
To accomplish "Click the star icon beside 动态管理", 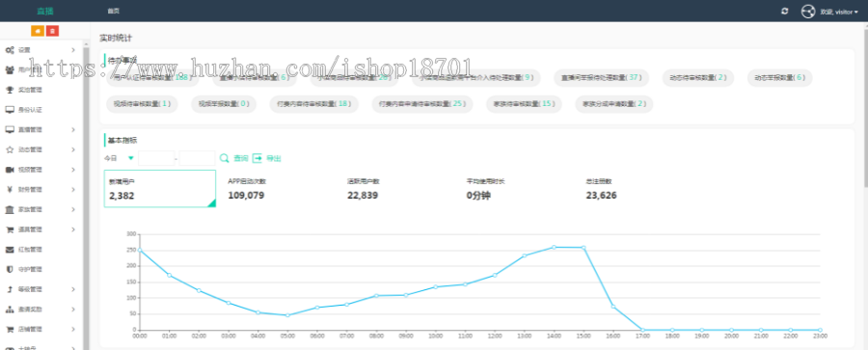I will (10, 149).
